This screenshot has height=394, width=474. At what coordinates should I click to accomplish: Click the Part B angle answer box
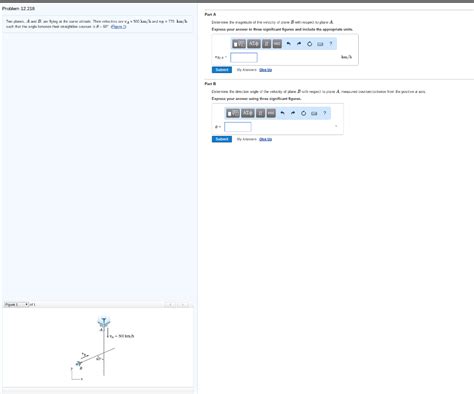tap(238, 127)
